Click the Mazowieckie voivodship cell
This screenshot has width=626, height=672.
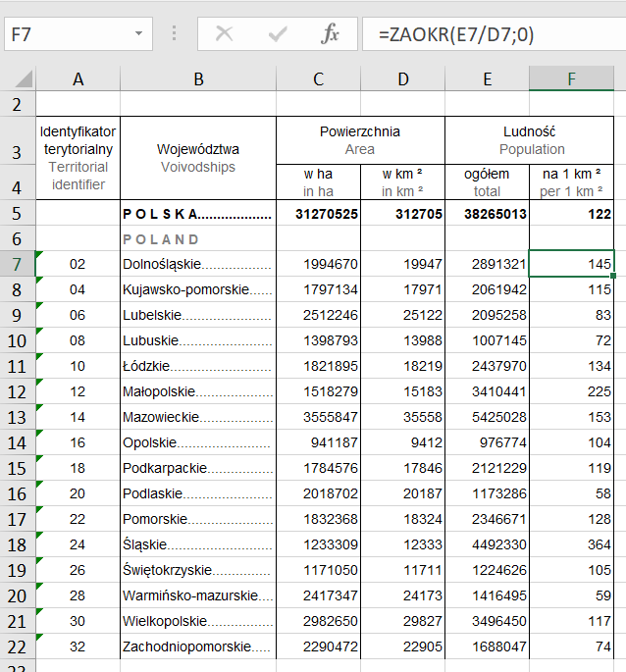pyautogui.click(x=197, y=417)
